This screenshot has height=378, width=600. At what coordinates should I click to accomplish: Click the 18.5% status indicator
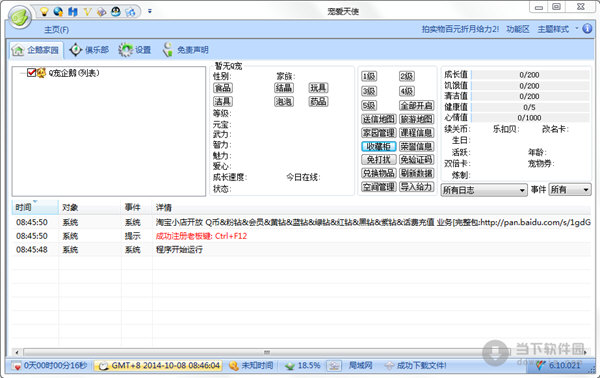tap(302, 366)
